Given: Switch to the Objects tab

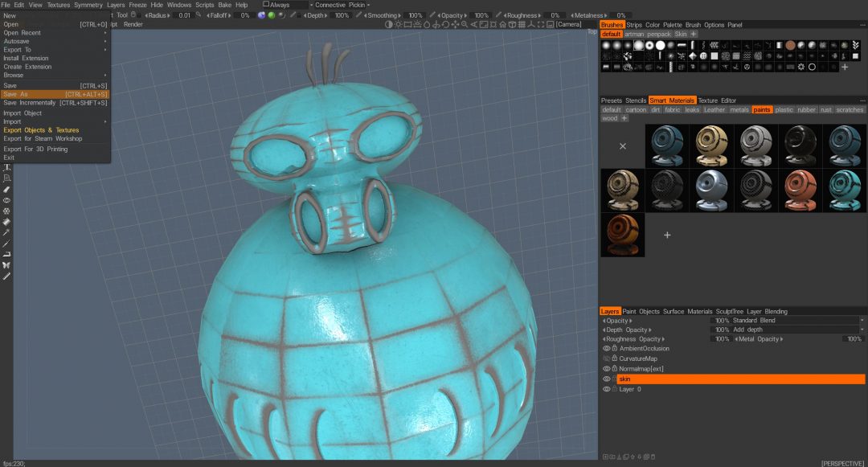Looking at the screenshot, I should (x=649, y=312).
